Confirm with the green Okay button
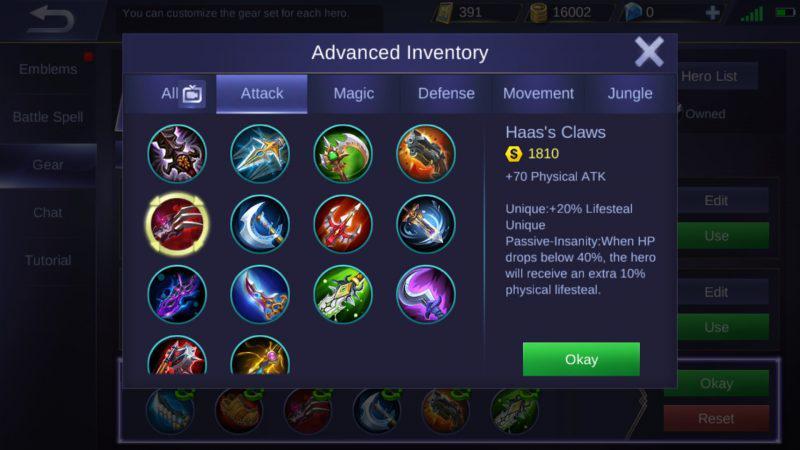Viewport: 800px width, 450px height. (581, 359)
